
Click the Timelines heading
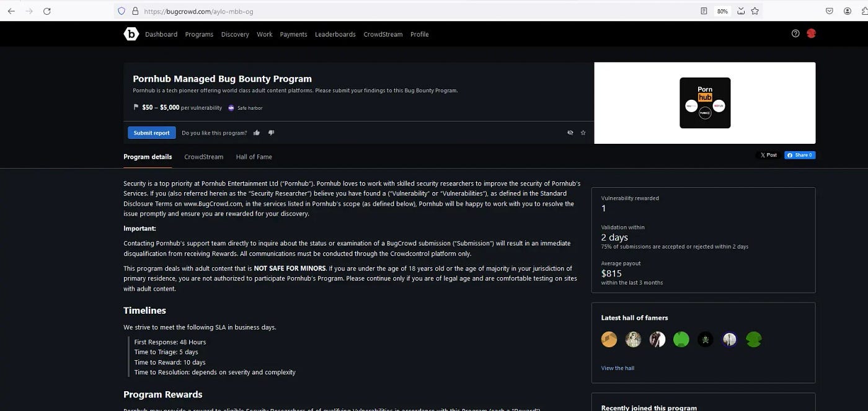[x=144, y=311]
